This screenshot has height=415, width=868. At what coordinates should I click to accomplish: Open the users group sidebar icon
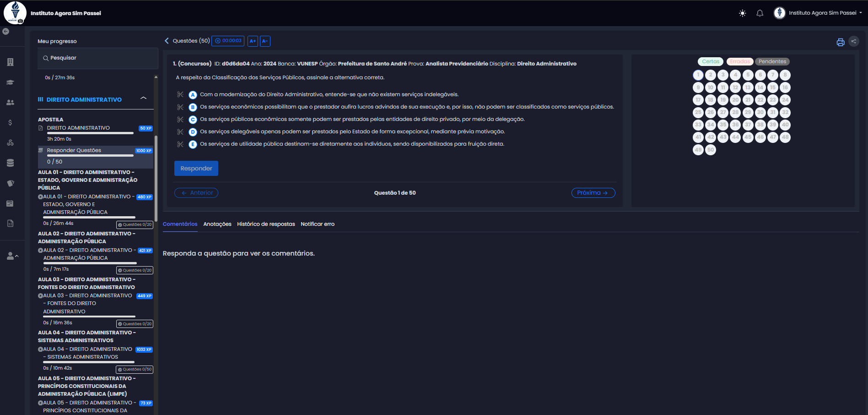(x=10, y=103)
